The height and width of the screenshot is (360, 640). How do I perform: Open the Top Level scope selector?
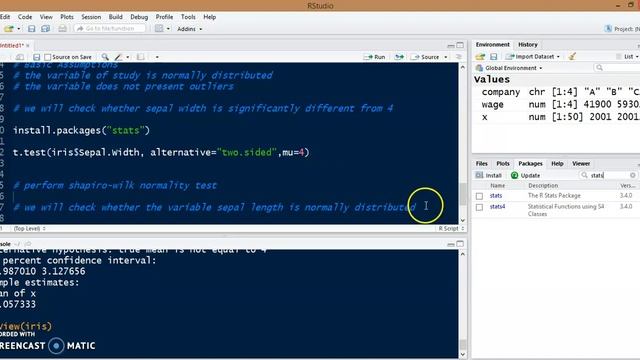29,229
